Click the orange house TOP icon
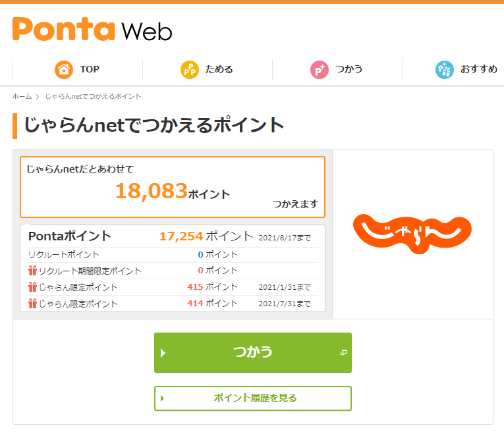This screenshot has height=434, width=504. 64,69
